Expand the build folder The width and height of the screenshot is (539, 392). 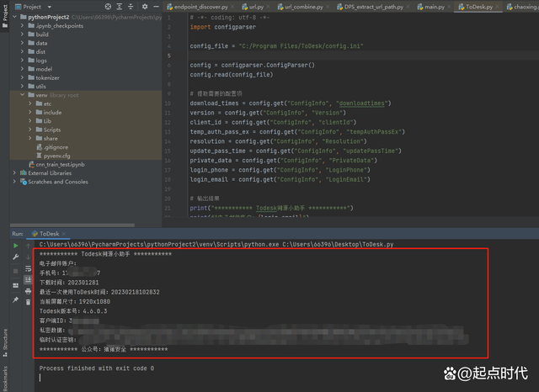(x=23, y=34)
